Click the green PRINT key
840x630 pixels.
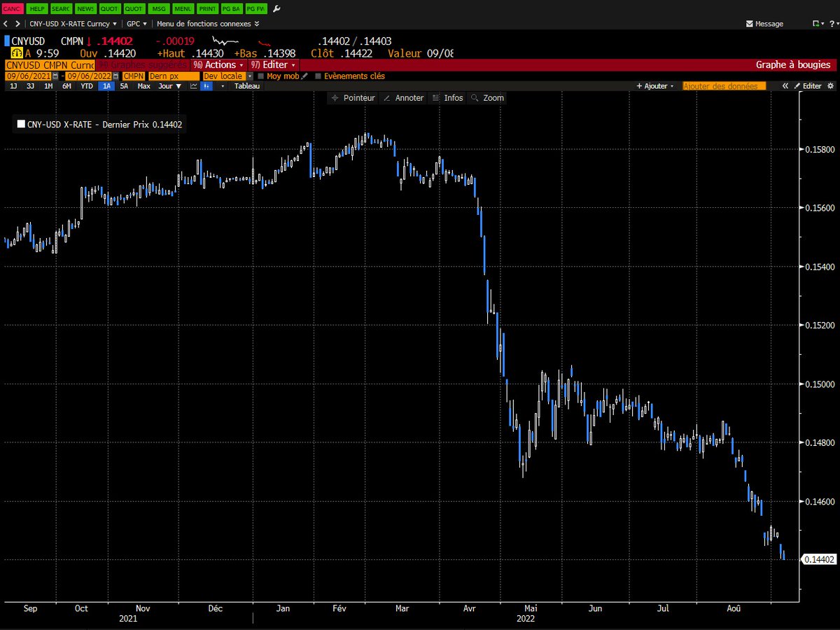(x=206, y=8)
